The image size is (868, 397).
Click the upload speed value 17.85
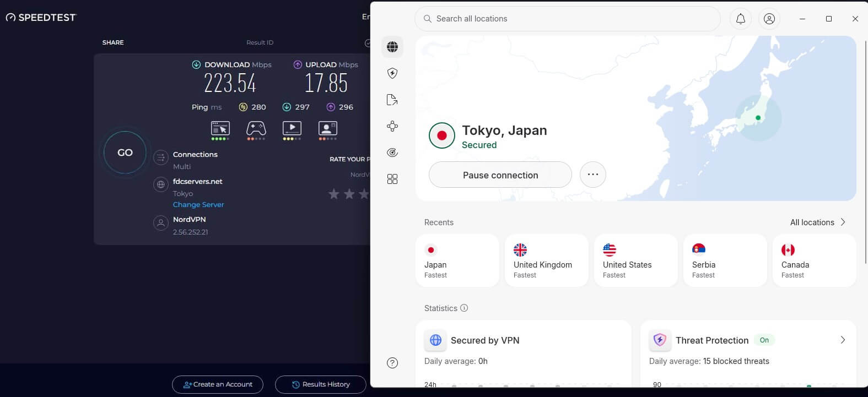326,84
